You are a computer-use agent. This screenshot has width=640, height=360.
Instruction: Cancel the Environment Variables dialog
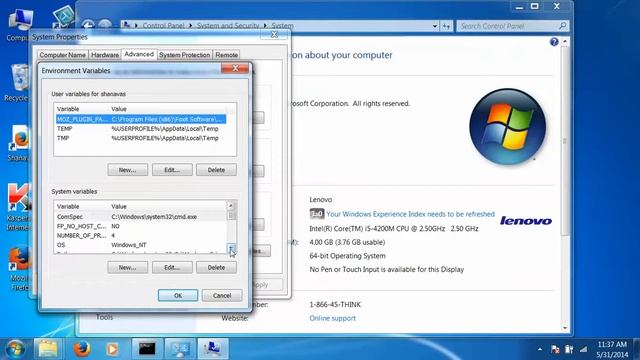pyautogui.click(x=222, y=296)
